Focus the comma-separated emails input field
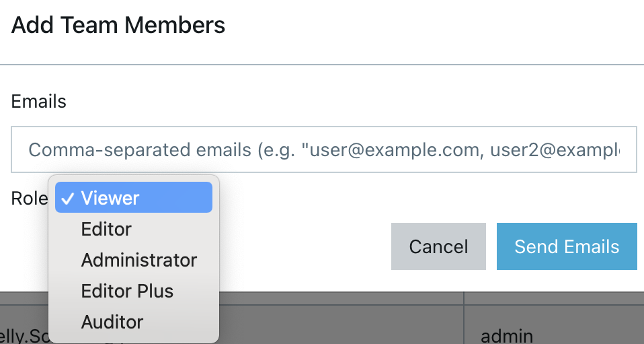Image resolution: width=644 pixels, height=344 pixels. (323, 149)
